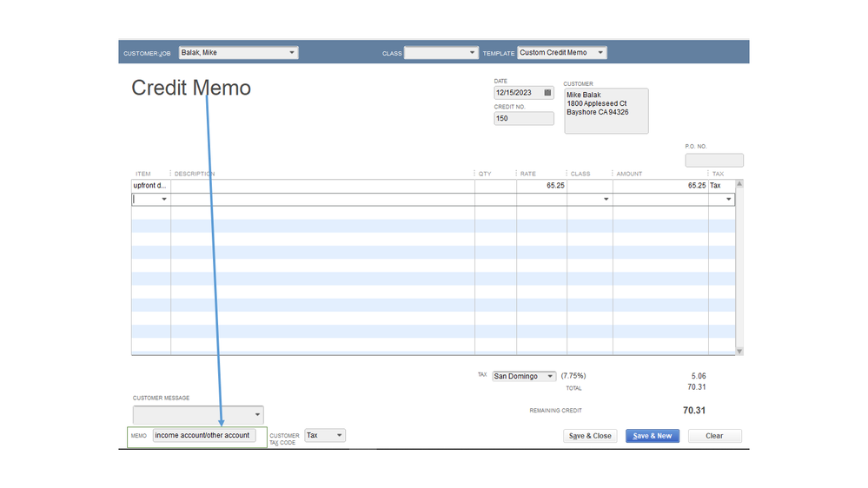Click the customer address box for Mike Balak
This screenshot has height=488, width=868.
point(606,110)
